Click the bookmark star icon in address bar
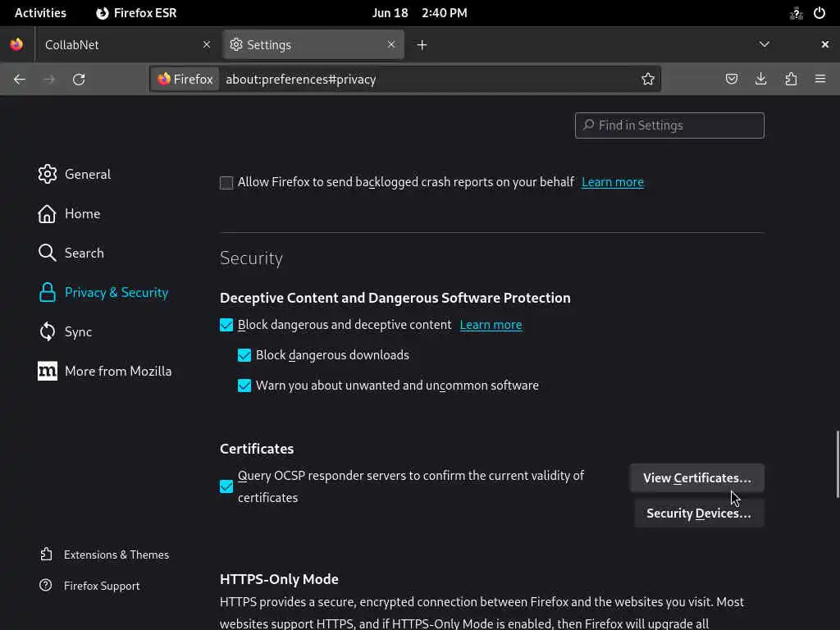This screenshot has width=840, height=630. pyautogui.click(x=648, y=80)
